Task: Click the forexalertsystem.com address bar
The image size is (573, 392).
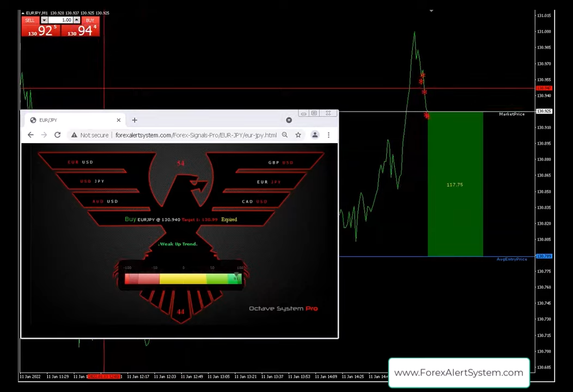Action: (x=196, y=135)
